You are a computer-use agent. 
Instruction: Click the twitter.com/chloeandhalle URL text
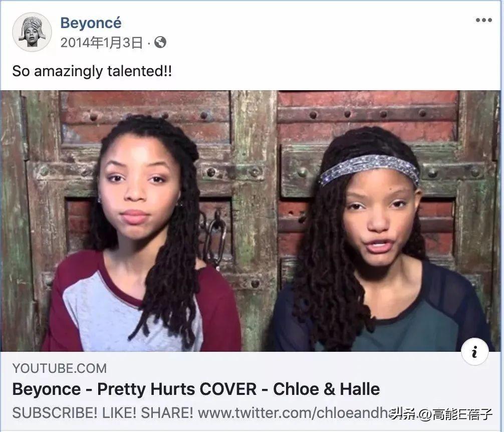294,413
